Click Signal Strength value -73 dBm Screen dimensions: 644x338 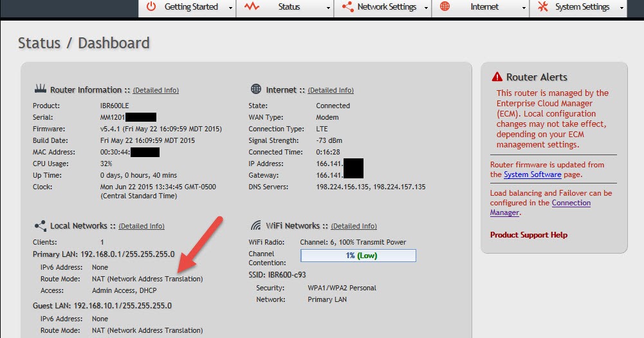(x=329, y=140)
